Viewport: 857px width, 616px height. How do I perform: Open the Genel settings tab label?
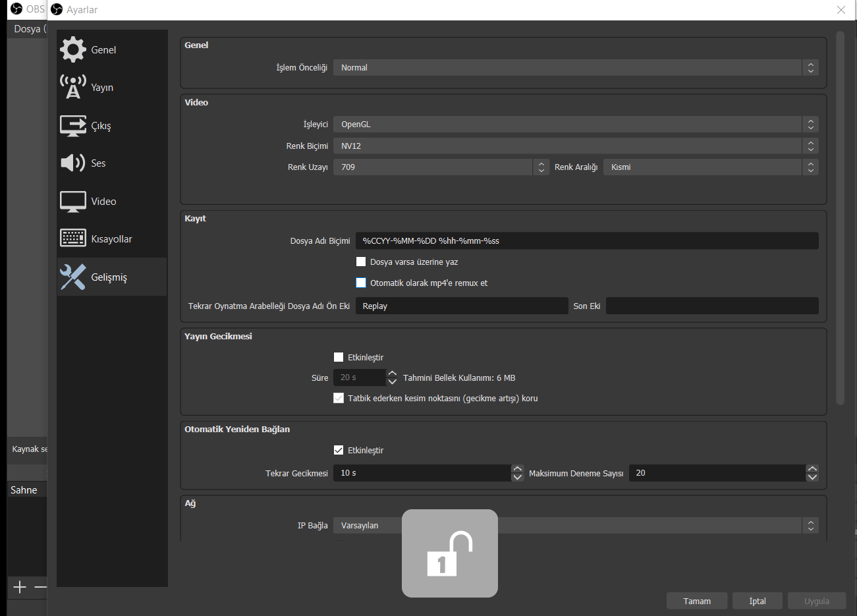[103, 50]
